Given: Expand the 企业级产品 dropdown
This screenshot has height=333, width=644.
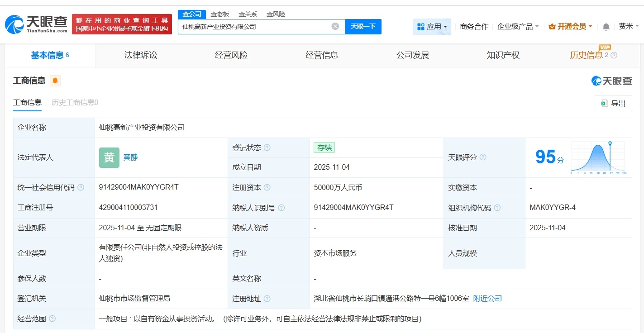Looking at the screenshot, I should point(518,26).
